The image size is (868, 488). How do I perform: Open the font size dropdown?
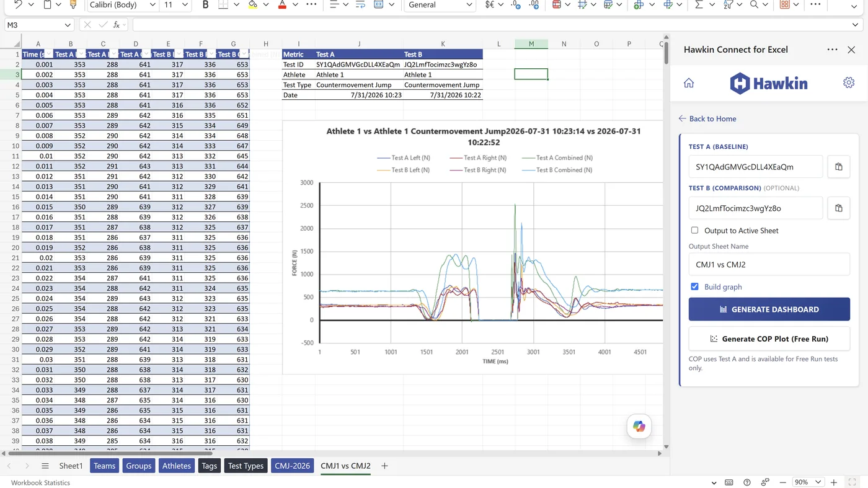184,4
